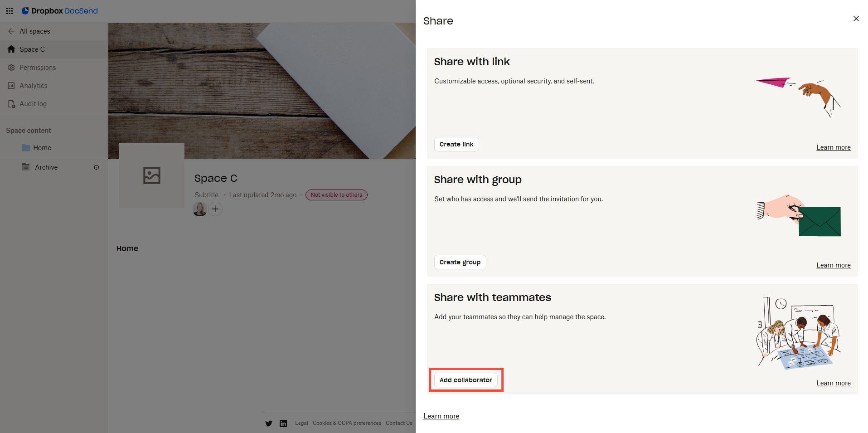Open the apps grid launcher icon

coord(10,11)
